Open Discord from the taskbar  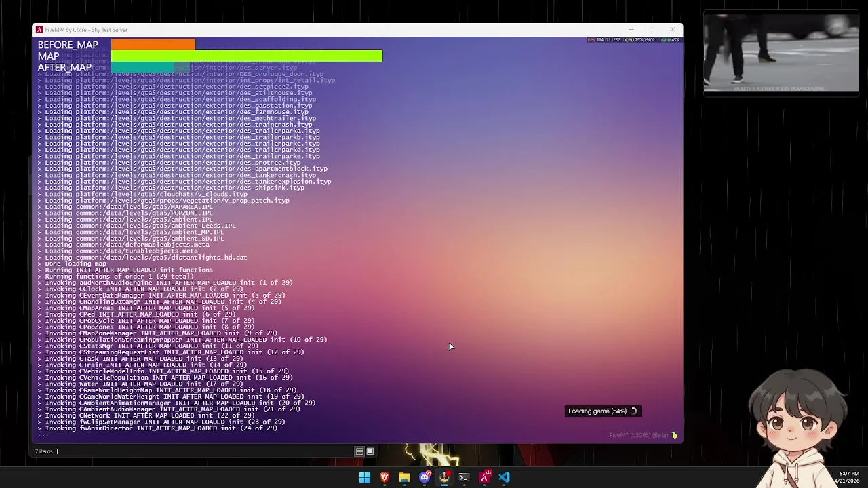click(425, 477)
